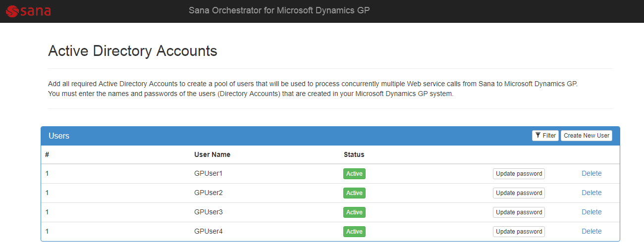The image size is (644, 247).
Task: Update password for GPUser4
Action: [x=519, y=232]
